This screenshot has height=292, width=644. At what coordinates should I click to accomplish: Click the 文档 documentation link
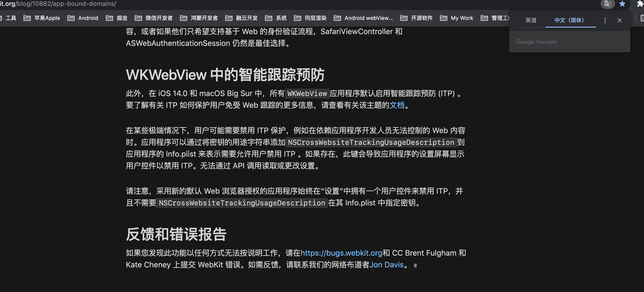click(x=397, y=105)
